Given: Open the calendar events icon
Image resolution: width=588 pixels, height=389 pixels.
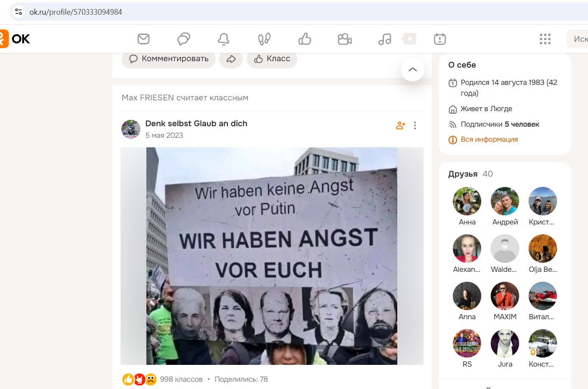Looking at the screenshot, I should pos(440,39).
